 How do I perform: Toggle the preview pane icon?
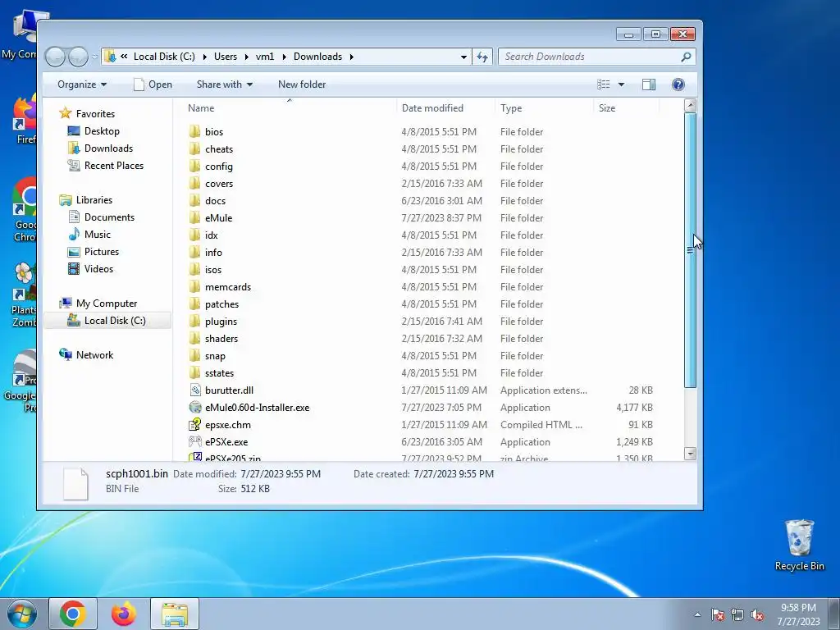tap(649, 84)
